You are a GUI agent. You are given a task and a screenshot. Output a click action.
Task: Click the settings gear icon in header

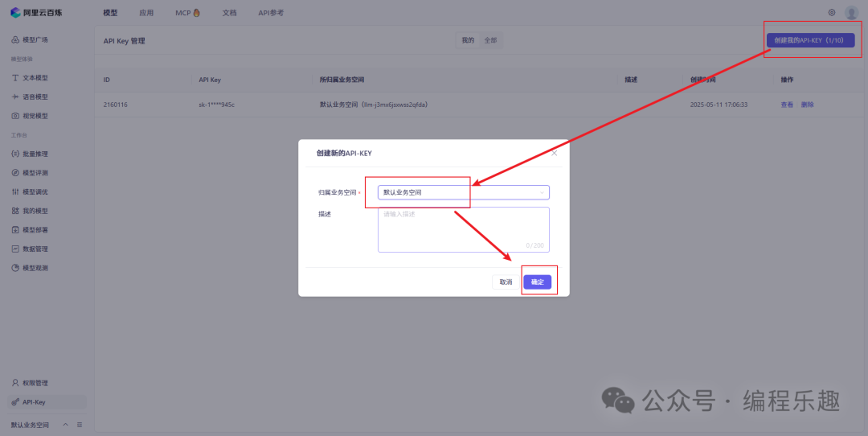pos(832,13)
